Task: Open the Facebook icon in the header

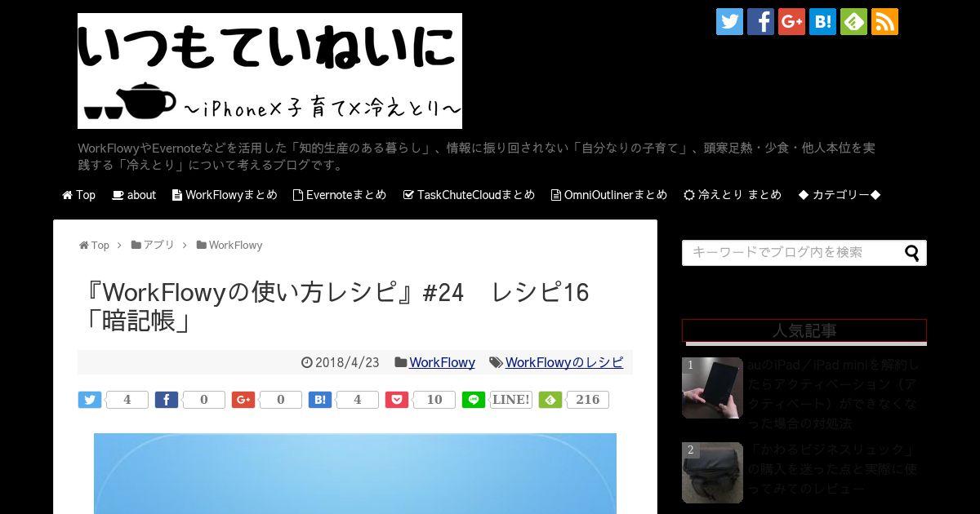Action: [760, 22]
